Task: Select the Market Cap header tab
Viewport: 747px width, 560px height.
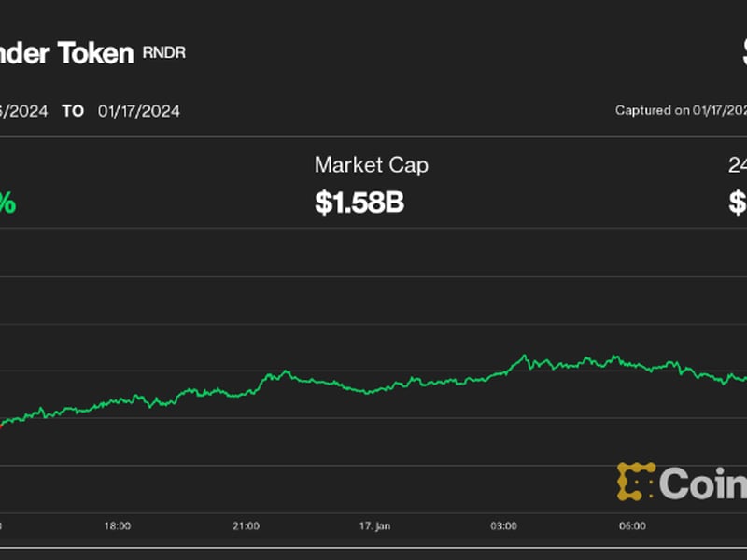Action: 370,165
